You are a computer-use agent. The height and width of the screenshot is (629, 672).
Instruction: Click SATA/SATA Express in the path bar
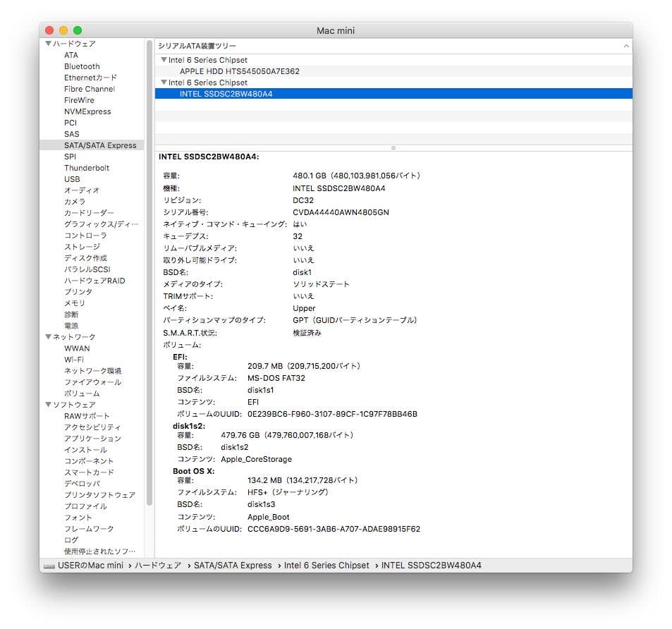[233, 566]
